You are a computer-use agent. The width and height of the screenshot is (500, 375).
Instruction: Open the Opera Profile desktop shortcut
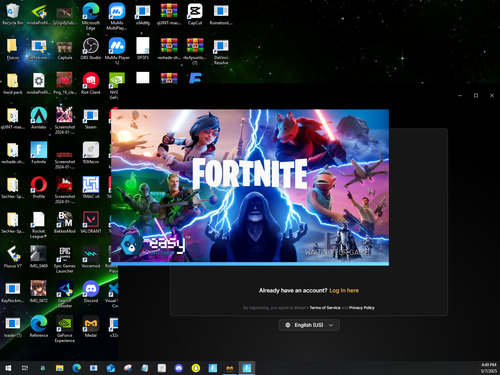39,187
